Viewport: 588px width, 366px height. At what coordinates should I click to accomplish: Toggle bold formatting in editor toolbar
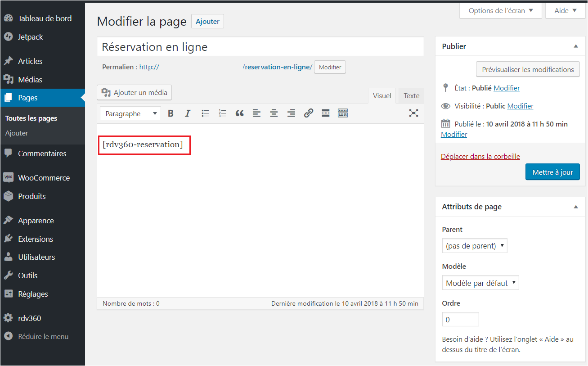click(x=171, y=113)
